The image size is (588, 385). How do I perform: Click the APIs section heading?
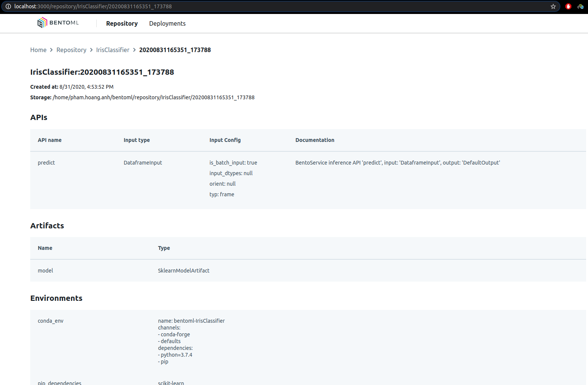click(x=39, y=117)
